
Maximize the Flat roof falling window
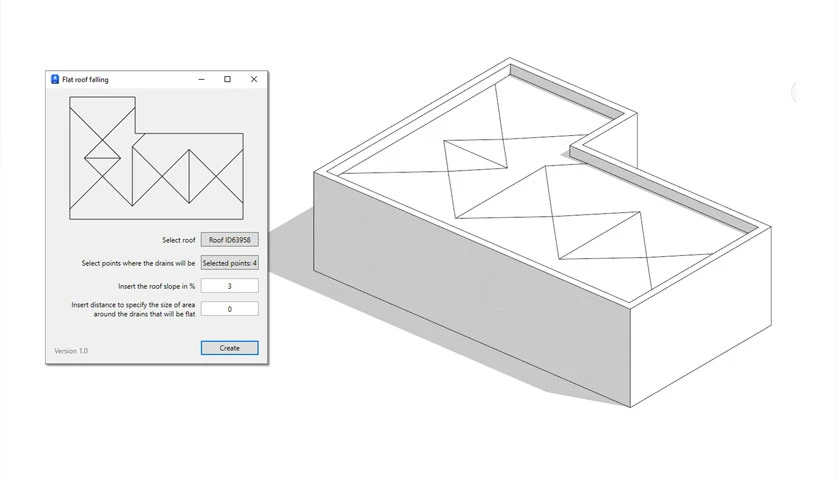click(x=227, y=79)
